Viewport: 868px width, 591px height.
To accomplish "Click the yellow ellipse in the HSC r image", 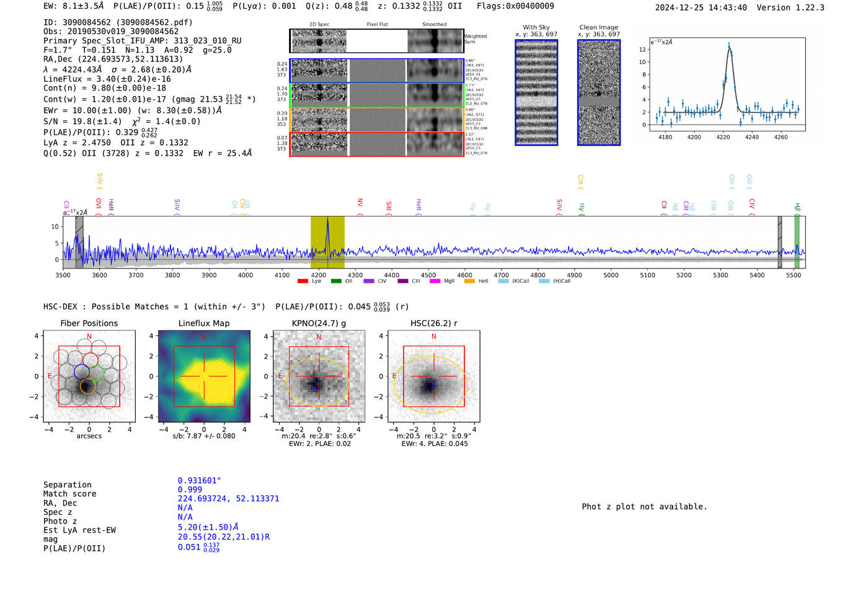I will [430, 385].
